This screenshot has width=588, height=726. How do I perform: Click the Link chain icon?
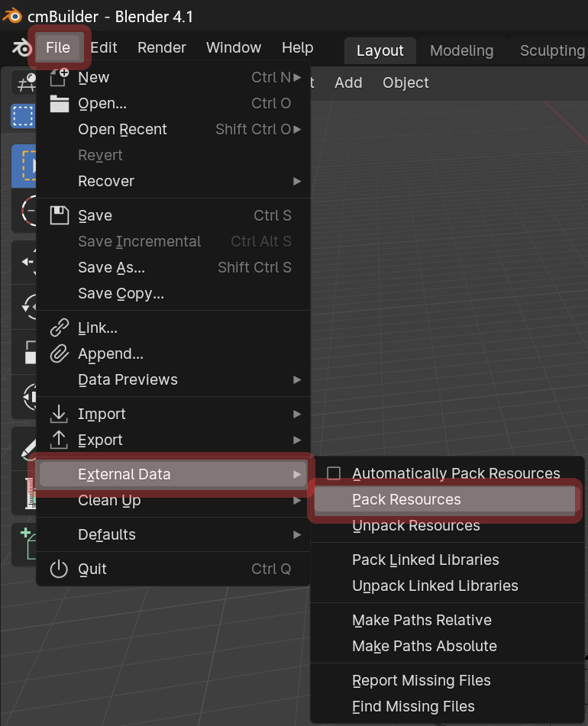pyautogui.click(x=60, y=328)
